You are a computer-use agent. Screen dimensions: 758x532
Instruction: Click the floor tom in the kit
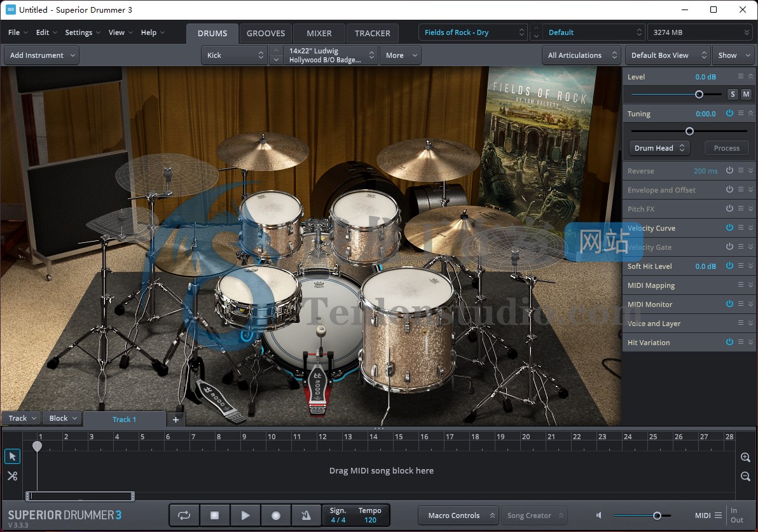(408, 329)
